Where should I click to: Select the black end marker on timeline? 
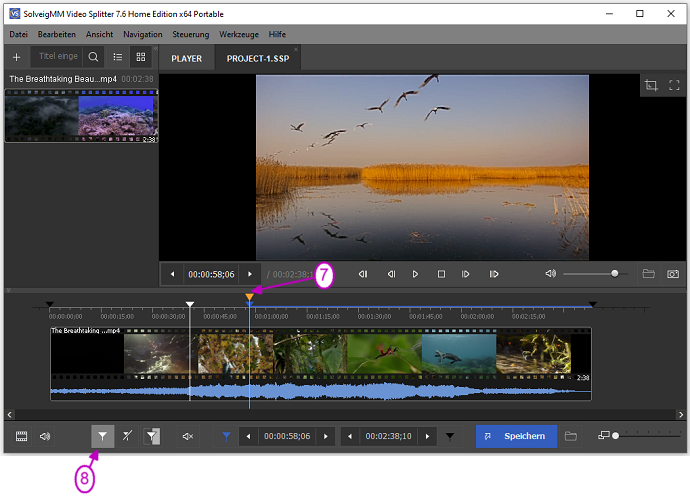tap(593, 304)
